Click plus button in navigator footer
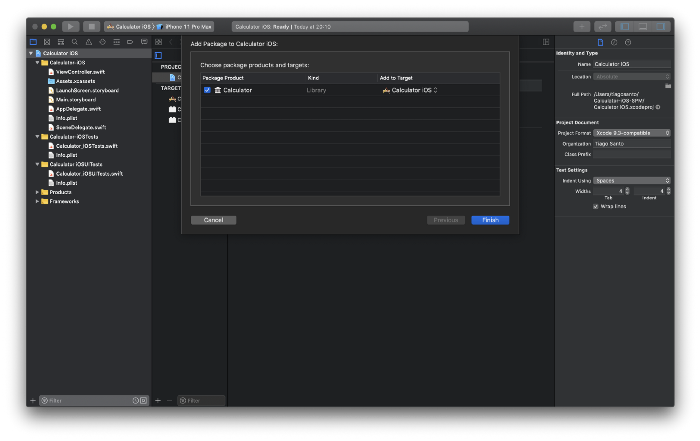This screenshot has height=441, width=700. [33, 400]
